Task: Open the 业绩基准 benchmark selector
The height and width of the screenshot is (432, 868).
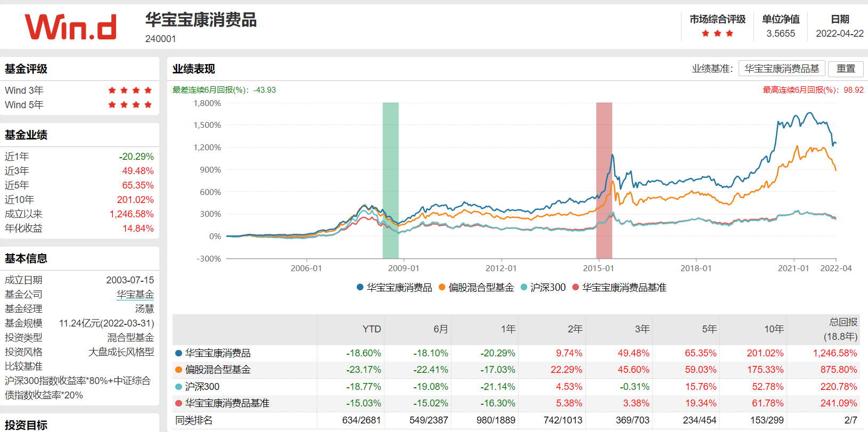Action: pos(781,69)
